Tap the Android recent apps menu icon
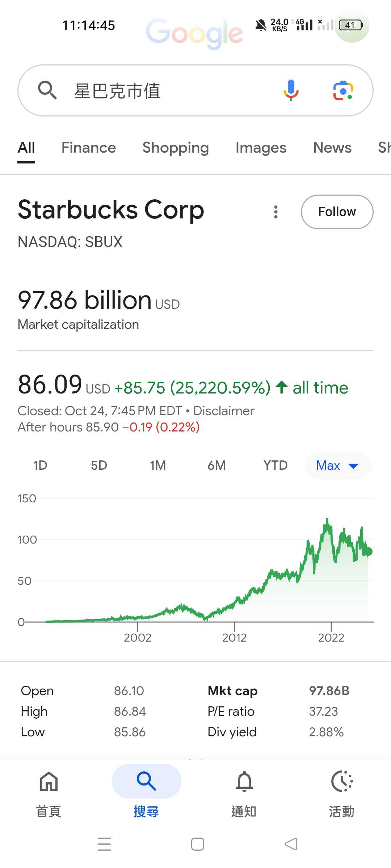 point(104,844)
